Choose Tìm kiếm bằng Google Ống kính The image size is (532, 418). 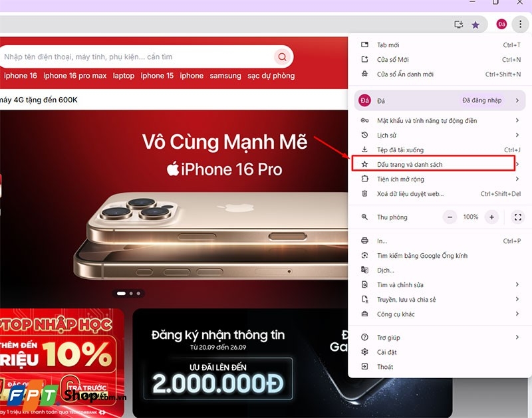pos(440,255)
